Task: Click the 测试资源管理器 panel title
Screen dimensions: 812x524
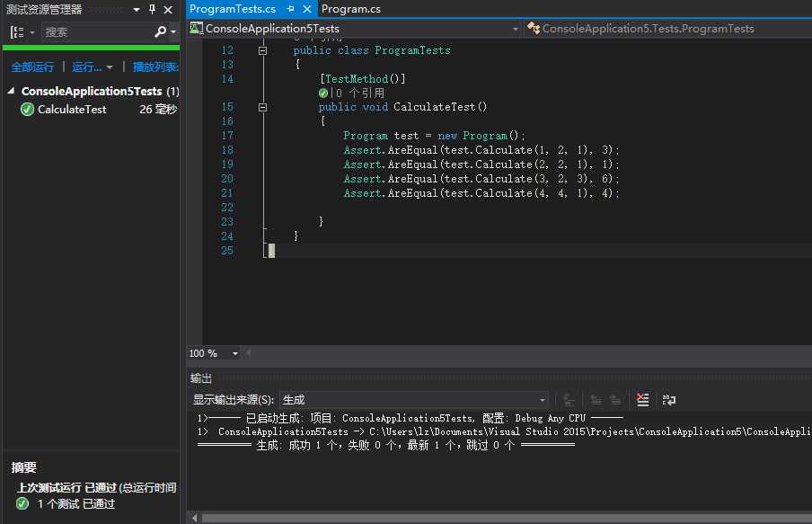Action: 44,9
